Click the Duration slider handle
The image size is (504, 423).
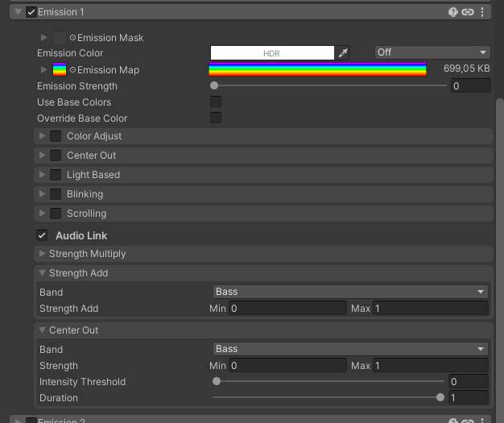(x=440, y=397)
